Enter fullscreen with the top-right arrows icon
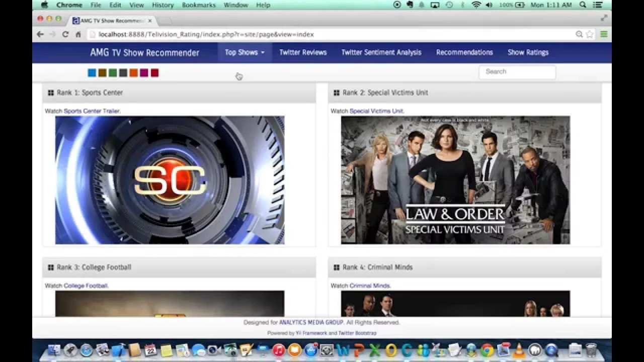Image resolution: width=644 pixels, height=362 pixels. (604, 18)
